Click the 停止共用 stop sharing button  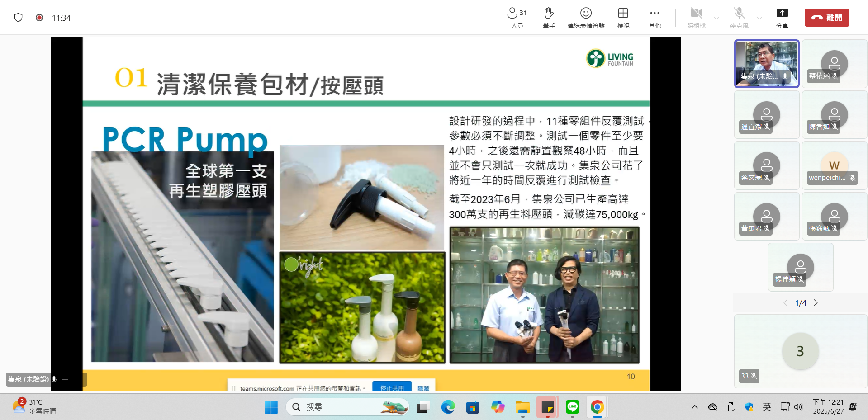coord(392,387)
